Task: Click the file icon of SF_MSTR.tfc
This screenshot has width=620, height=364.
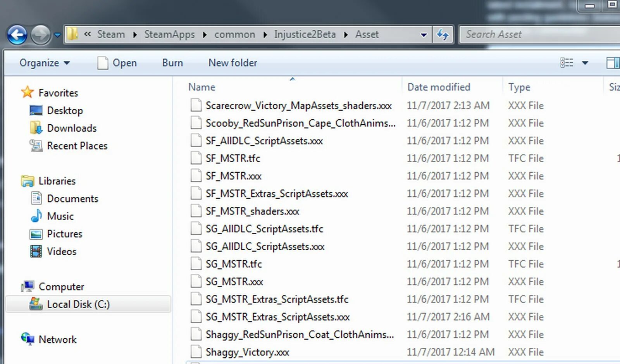Action: point(196,158)
